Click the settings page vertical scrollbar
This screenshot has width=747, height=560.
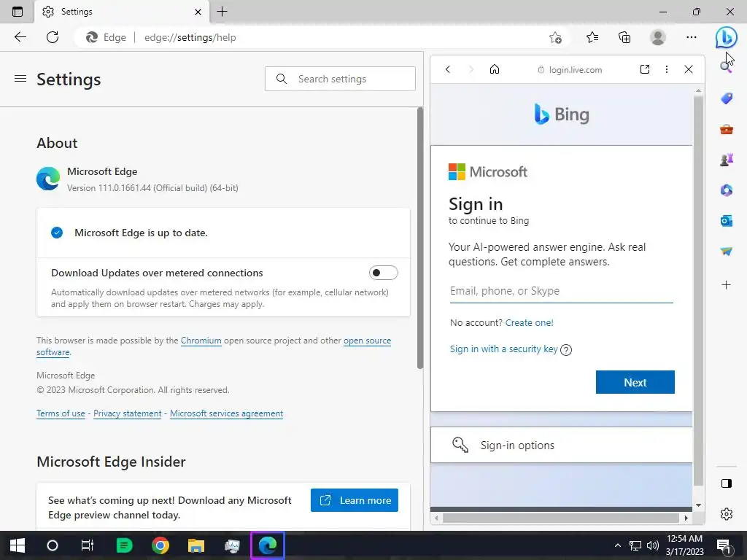(419, 238)
